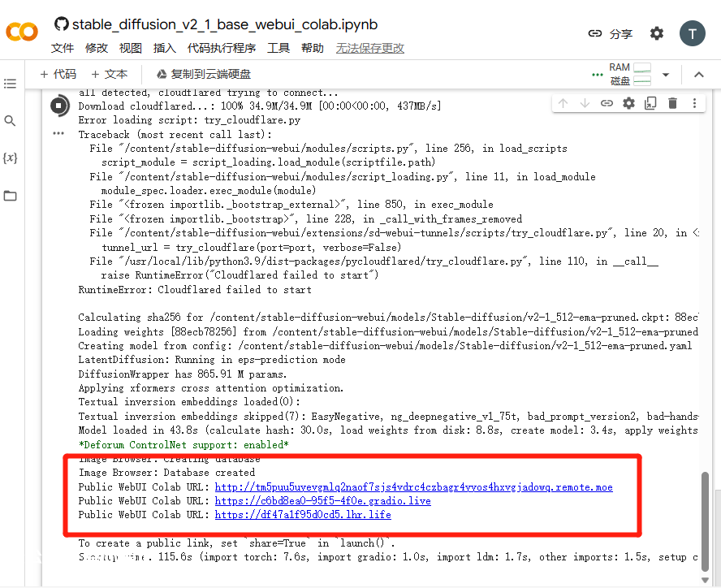Click the '*Deforum ControlNet support: enabled*' line
Screen dimensions: 721x588
[183, 444]
